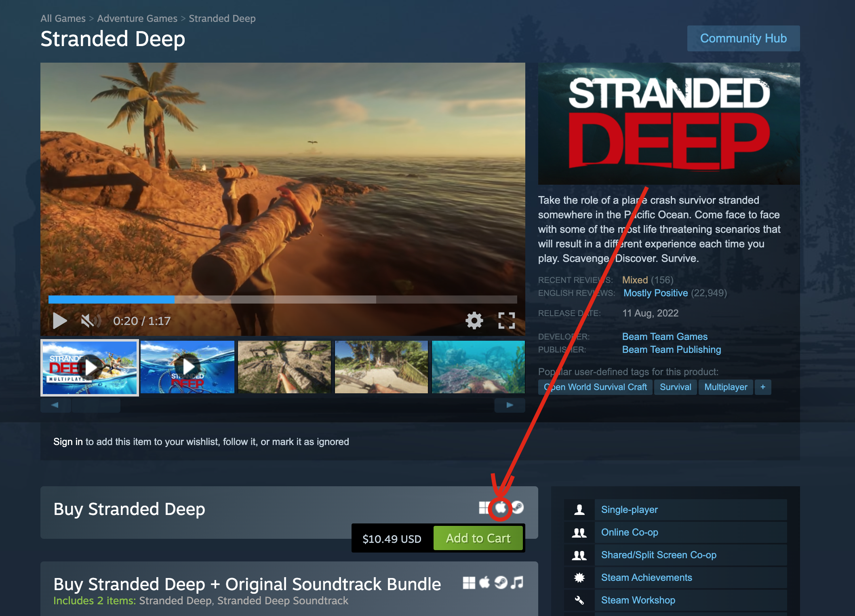Click the Steam Achievements star icon
The width and height of the screenshot is (855, 616).
pyautogui.click(x=579, y=578)
